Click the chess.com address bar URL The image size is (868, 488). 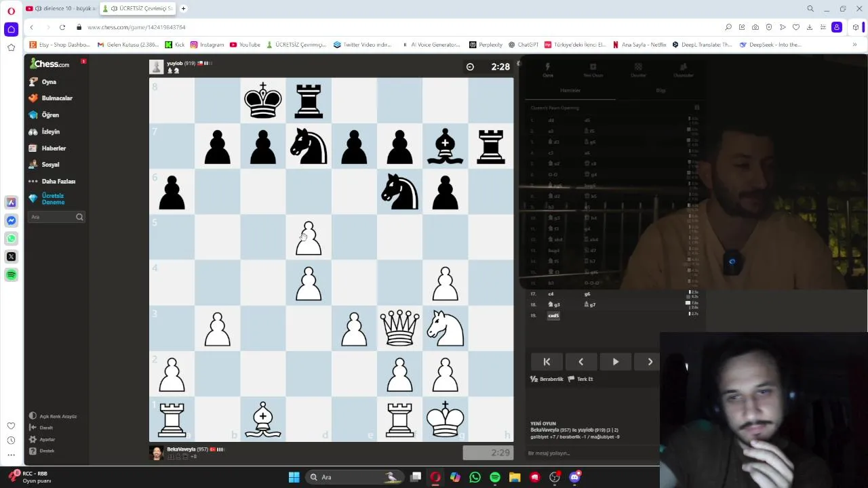tap(136, 27)
